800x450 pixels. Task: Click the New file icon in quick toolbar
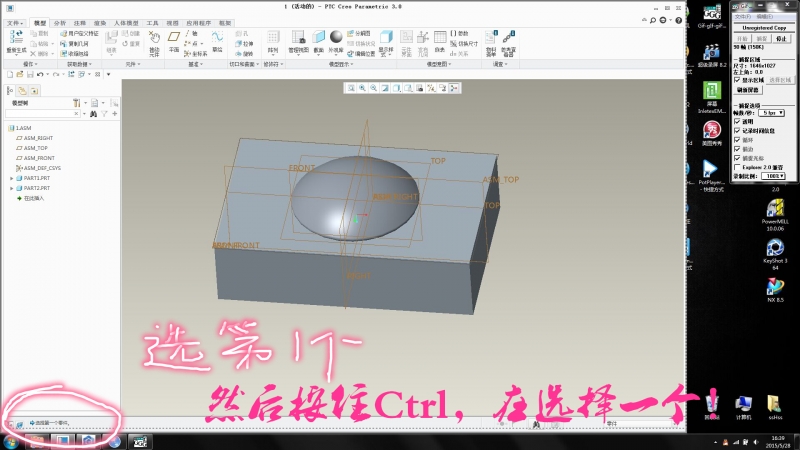(x=10, y=74)
